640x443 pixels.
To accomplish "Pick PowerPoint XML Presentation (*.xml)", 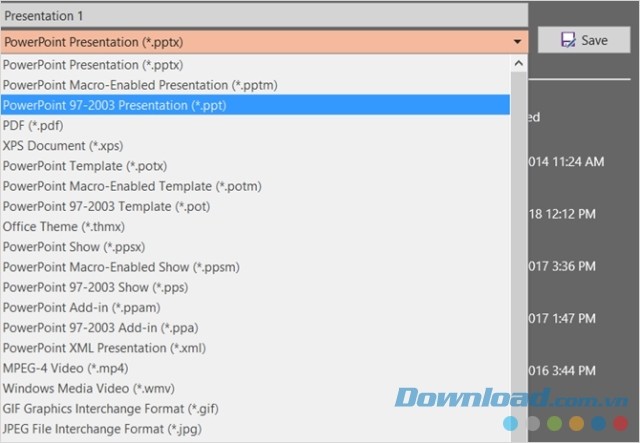I will click(256, 348).
